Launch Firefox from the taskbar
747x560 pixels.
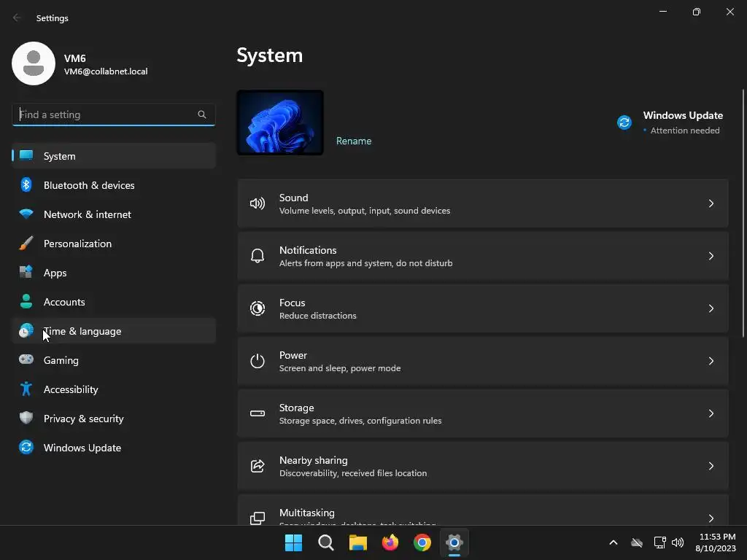(x=390, y=542)
